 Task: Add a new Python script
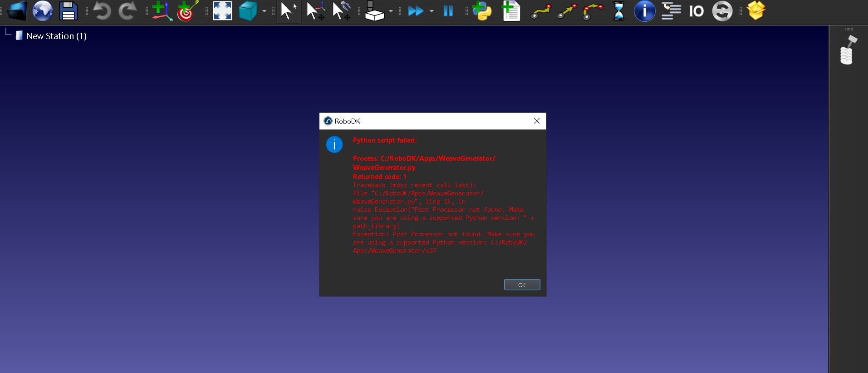(x=482, y=11)
